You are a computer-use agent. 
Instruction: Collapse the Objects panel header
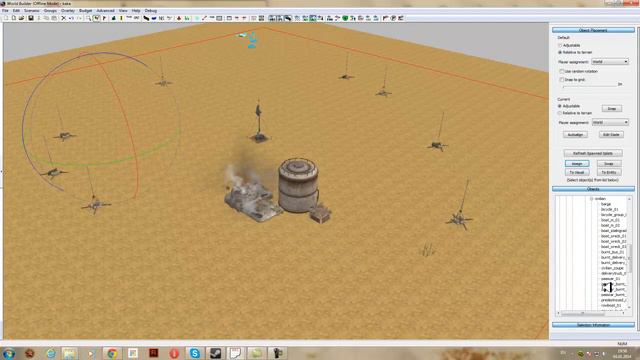tap(593, 189)
